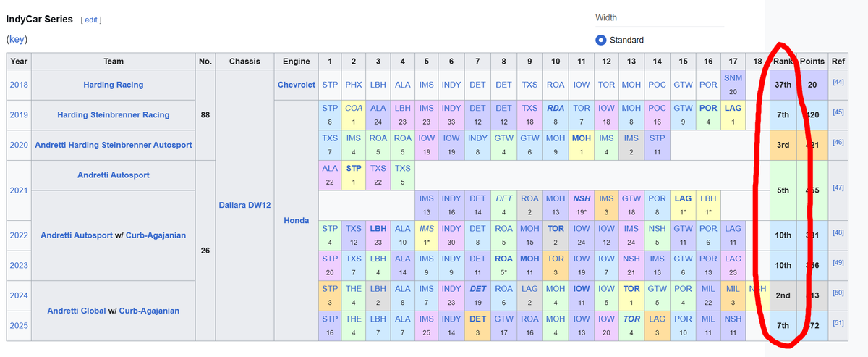
Task: Click the Width label above Standard
Action: tap(606, 17)
